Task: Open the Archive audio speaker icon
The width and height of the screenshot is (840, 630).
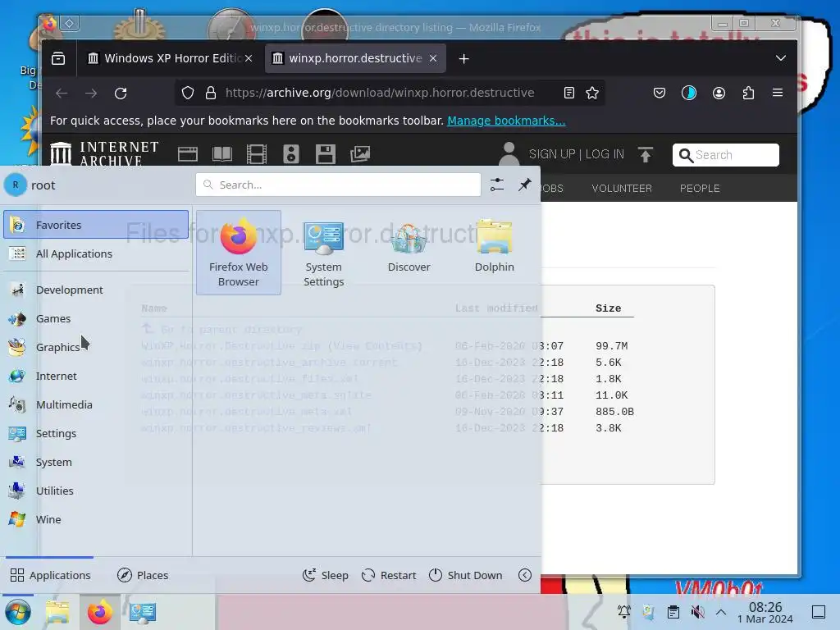Action: click(291, 154)
